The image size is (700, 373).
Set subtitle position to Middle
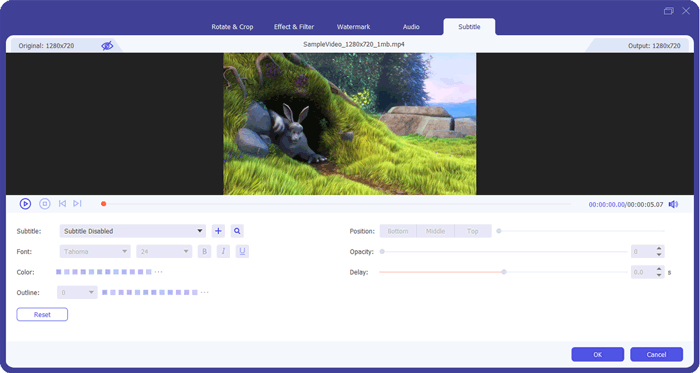click(x=435, y=231)
